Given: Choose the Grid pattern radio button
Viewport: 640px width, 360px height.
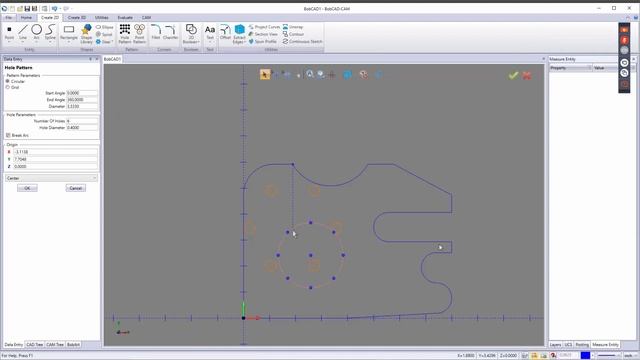Looking at the screenshot, I should point(7,87).
